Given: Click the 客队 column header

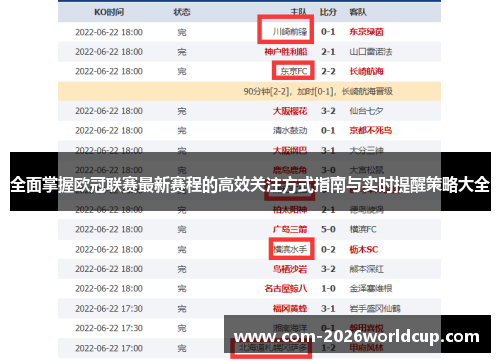Looking at the screenshot, I should coord(358,12).
